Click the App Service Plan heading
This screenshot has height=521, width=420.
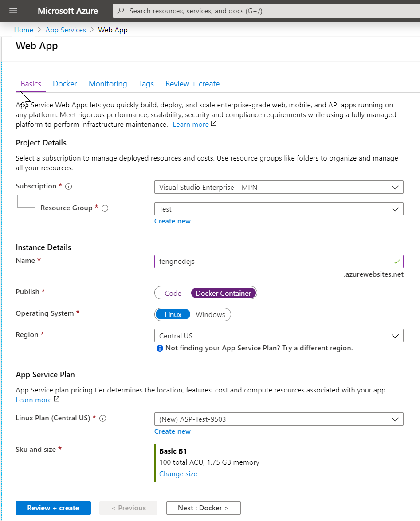(45, 375)
